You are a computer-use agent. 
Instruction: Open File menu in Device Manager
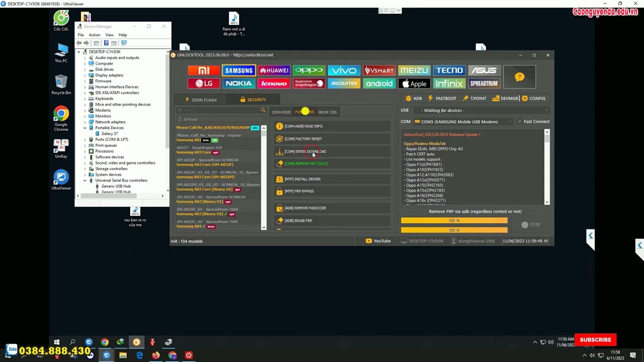(80, 35)
